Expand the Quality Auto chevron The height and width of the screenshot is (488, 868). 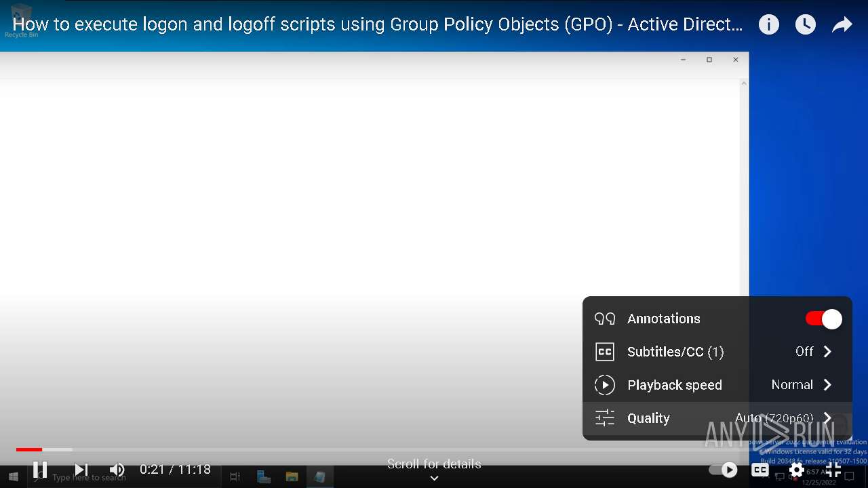827,418
